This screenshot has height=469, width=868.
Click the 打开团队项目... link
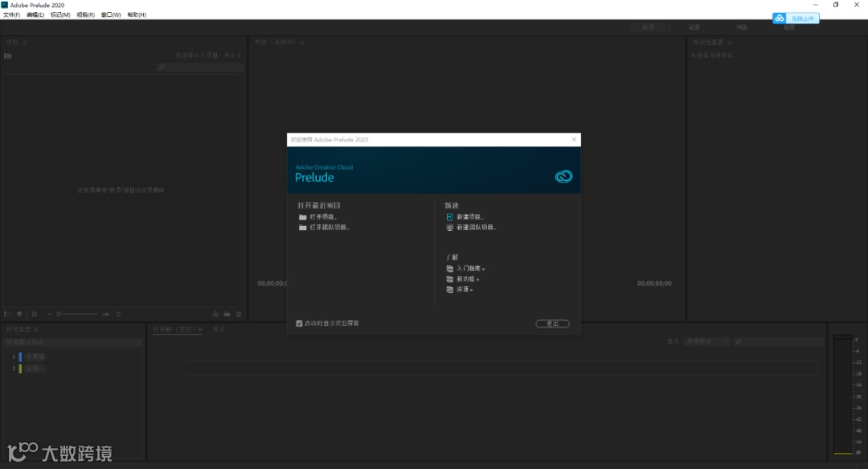(330, 228)
